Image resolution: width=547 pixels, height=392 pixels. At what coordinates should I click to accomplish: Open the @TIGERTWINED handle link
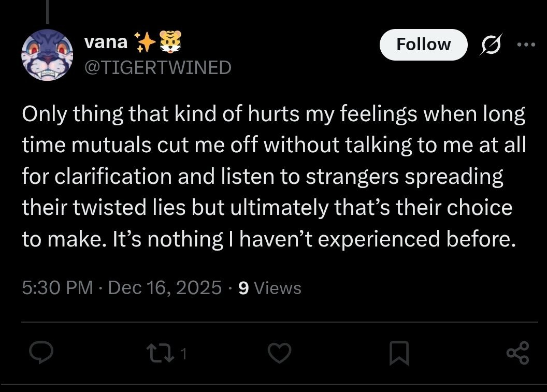[157, 67]
